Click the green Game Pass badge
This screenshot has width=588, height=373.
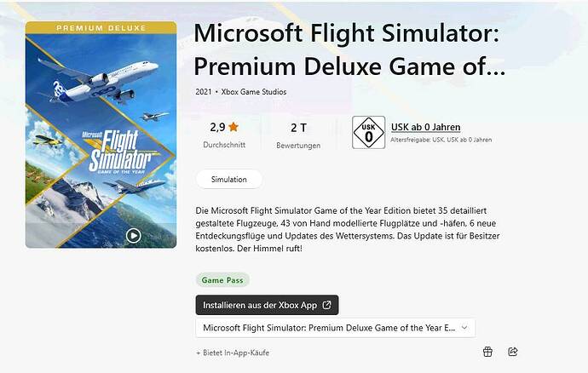coord(222,279)
